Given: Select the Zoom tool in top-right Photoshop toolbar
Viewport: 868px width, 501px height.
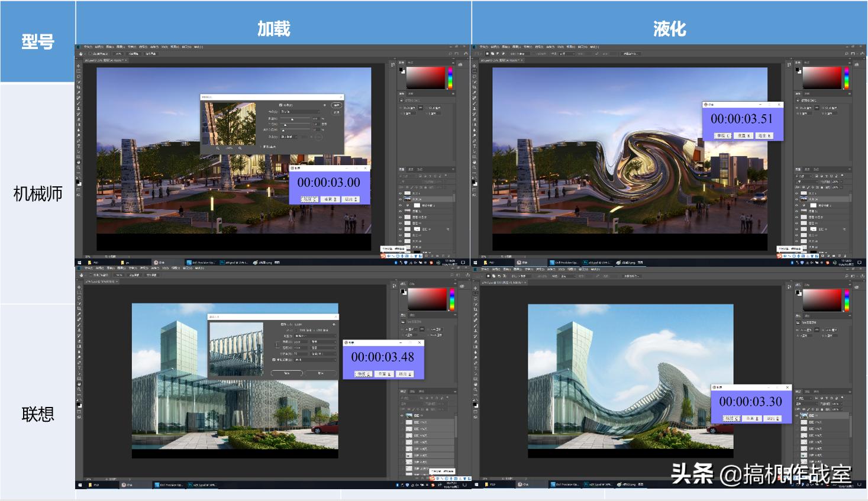Looking at the screenshot, I should (475, 168).
